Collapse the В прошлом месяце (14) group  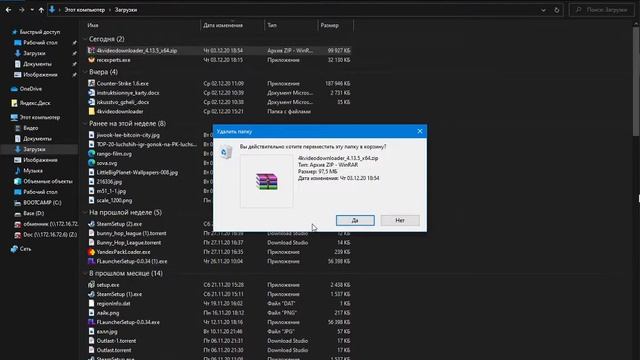(x=85, y=273)
